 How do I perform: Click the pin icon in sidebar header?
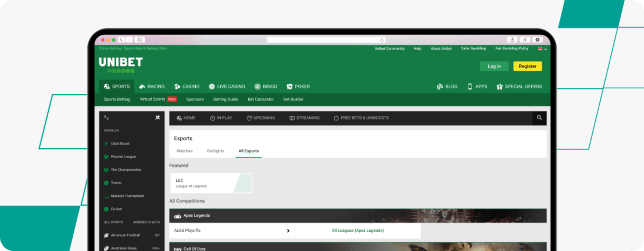[157, 118]
